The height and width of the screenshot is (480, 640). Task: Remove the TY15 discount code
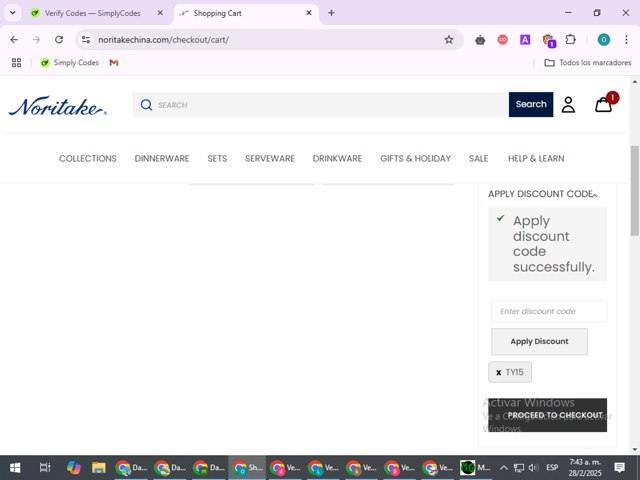click(x=498, y=372)
